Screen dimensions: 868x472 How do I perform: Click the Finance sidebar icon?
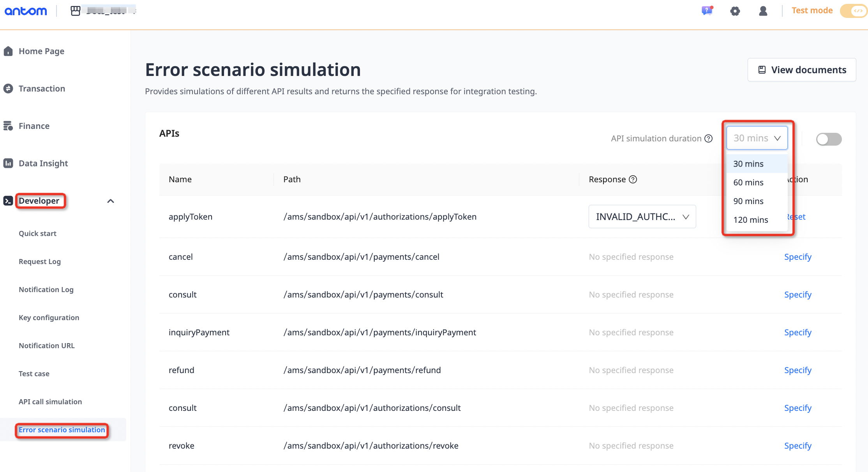pyautogui.click(x=8, y=126)
